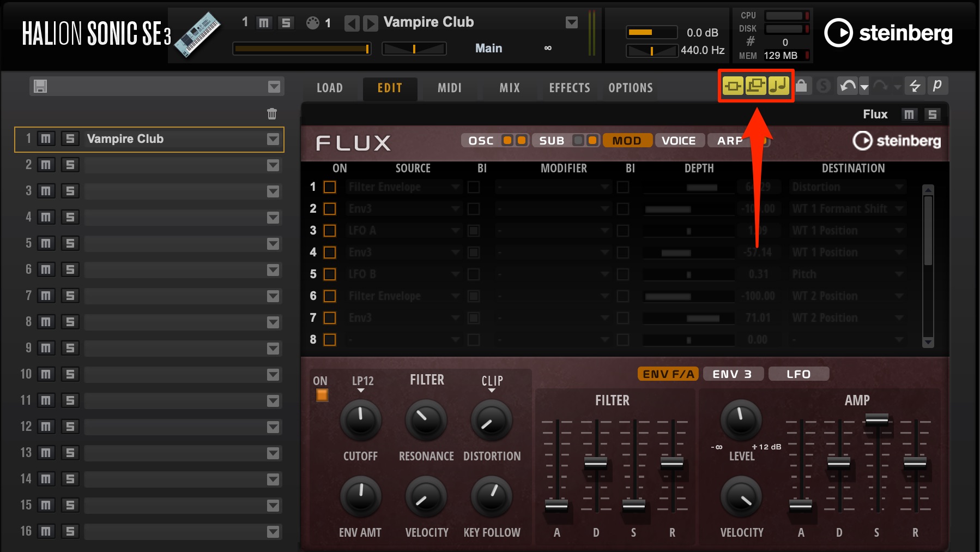This screenshot has width=980, height=552.
Task: Show the LFO page
Action: 798,374
